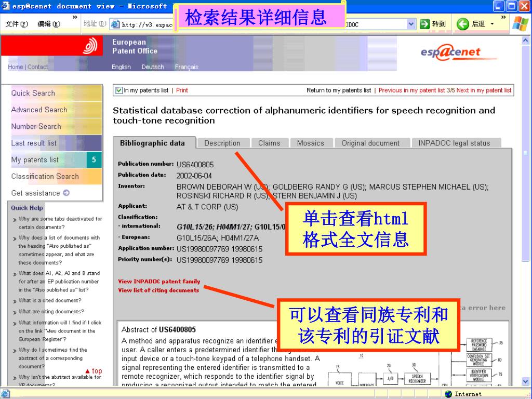
Task: Open help about 'Also published as' heading
Action: 59,250
